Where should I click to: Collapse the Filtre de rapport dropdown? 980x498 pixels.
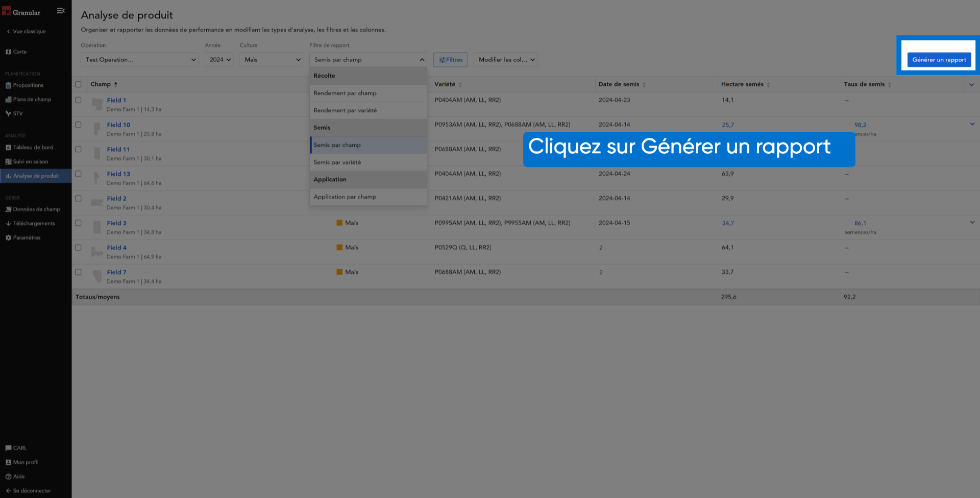(x=368, y=60)
